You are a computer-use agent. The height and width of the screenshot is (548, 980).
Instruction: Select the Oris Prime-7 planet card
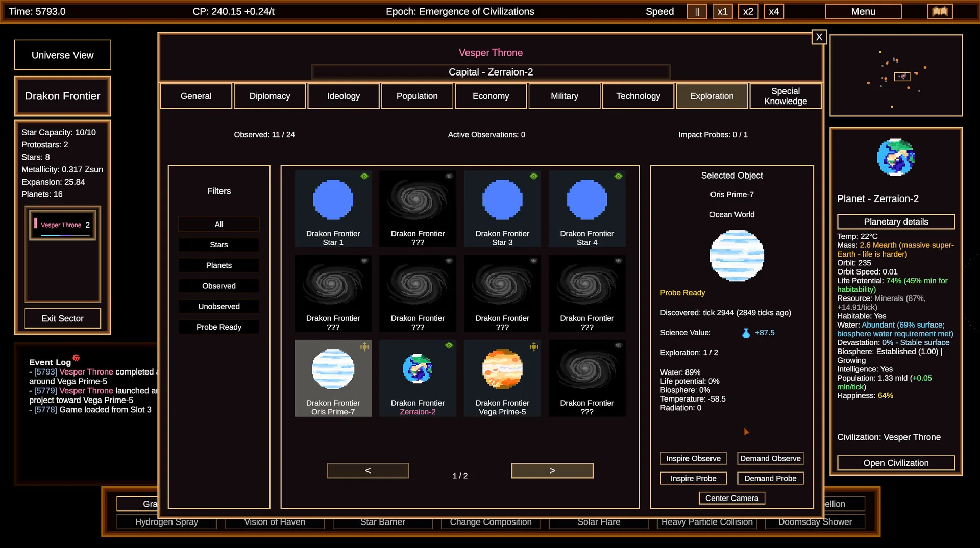point(333,379)
